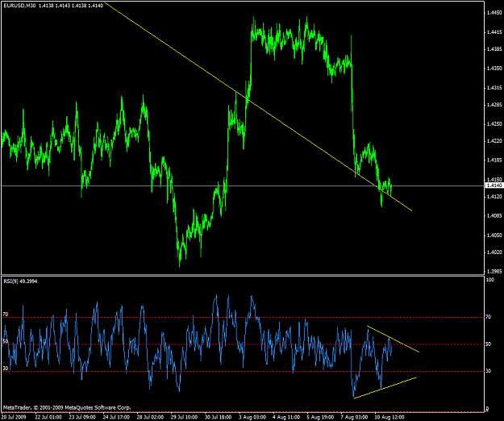Click the 10 Aug 12:00 time label
Viewport: 504px width, 421px height.
point(389,417)
